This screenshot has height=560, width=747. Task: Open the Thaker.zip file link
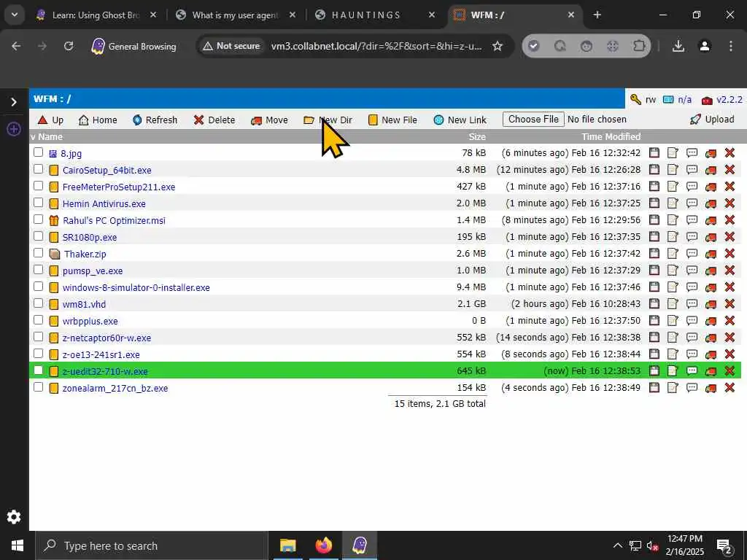[85, 254]
